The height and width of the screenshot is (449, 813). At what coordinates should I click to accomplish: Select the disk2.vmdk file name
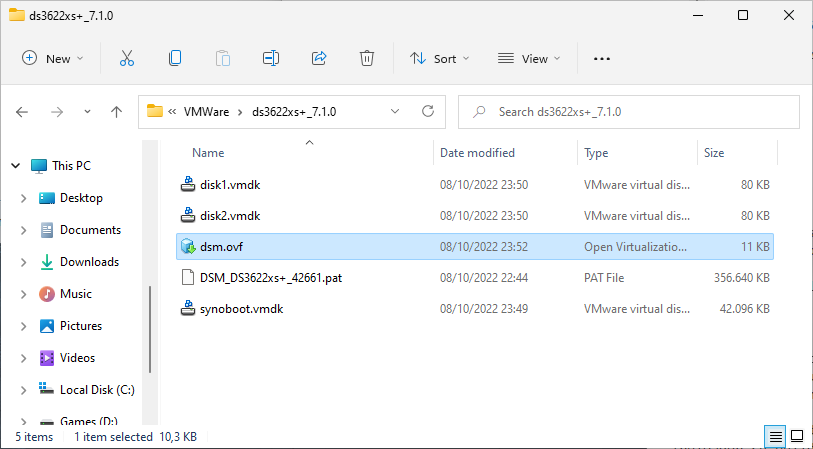click(230, 216)
